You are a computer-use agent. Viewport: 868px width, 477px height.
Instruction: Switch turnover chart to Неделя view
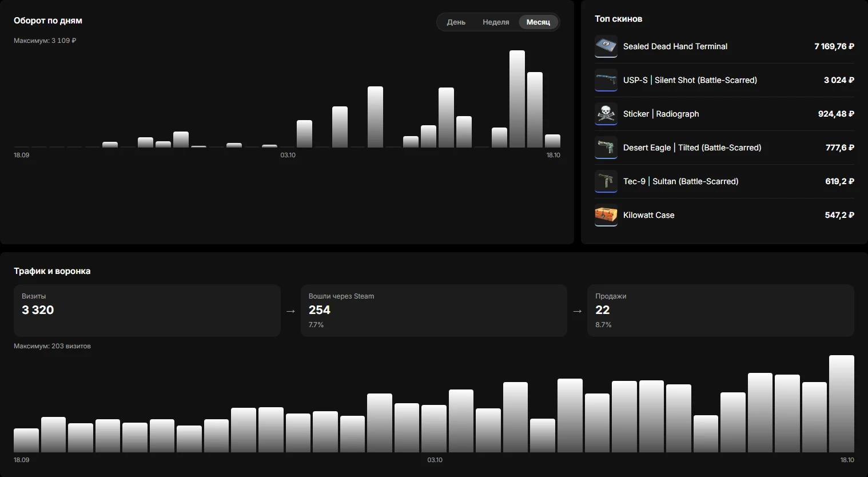pos(496,22)
